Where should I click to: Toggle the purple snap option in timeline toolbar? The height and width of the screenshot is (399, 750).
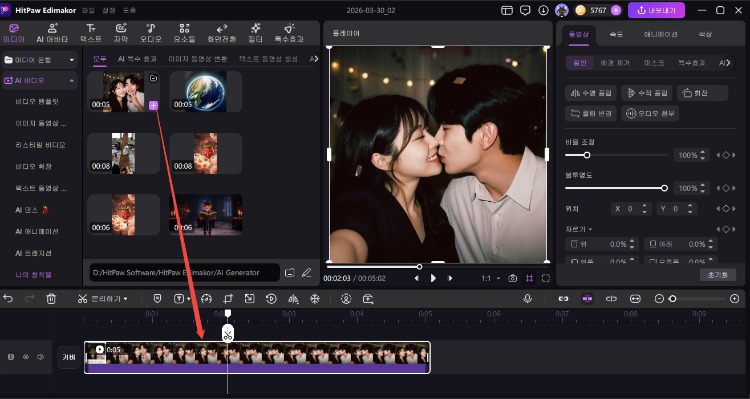coord(587,299)
